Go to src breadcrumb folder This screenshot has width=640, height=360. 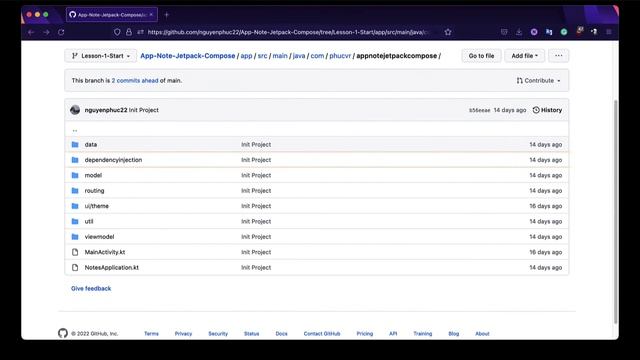[262, 56]
